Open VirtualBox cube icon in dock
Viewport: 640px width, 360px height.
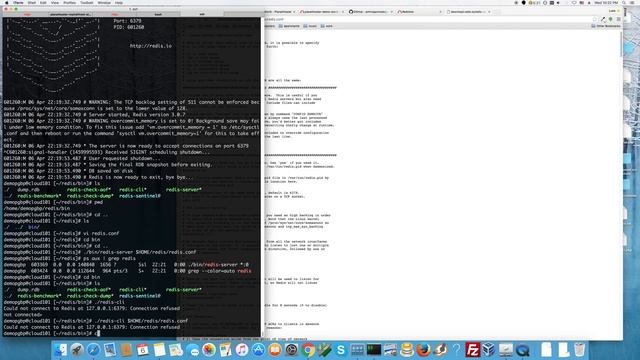(x=489, y=350)
